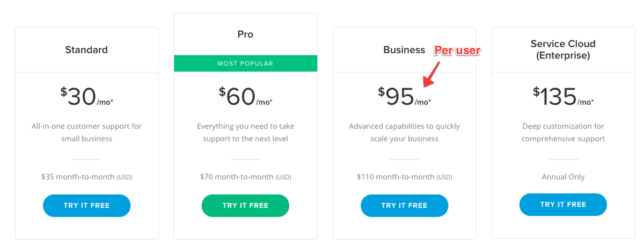644x245 pixels.
Task: Click Try It Free under Service Cloud
Action: coord(563,205)
